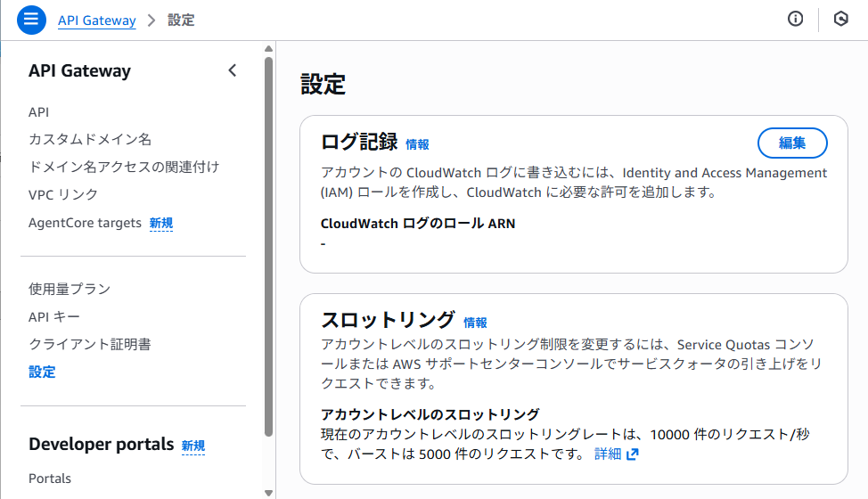This screenshot has width=868, height=499.
Task: Click 新規 badge beside AgentCore targets
Action: click(161, 223)
